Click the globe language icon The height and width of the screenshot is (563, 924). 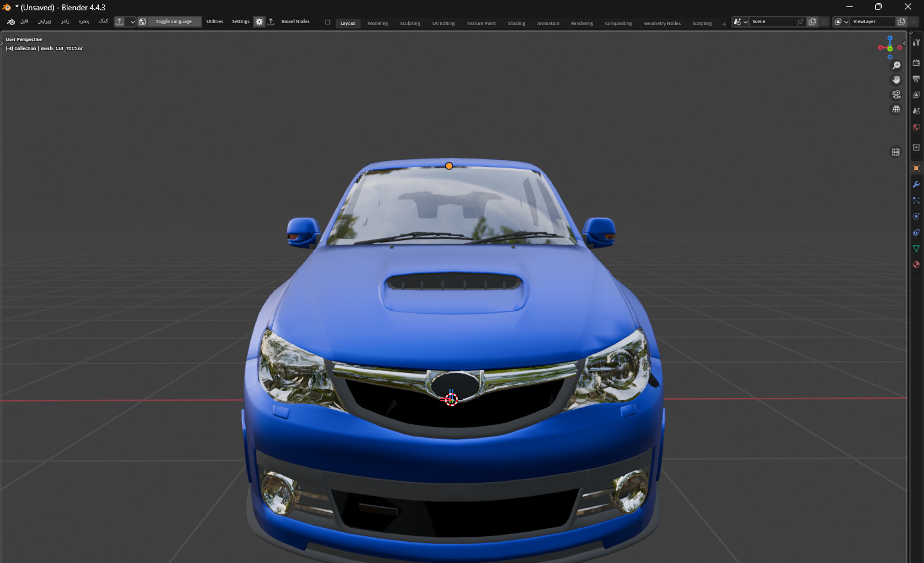[142, 22]
